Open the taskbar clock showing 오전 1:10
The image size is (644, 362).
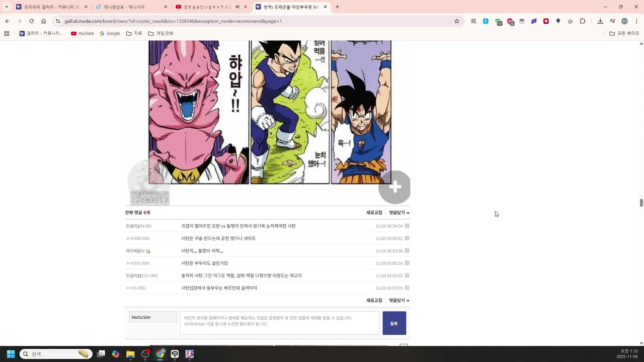click(x=627, y=354)
